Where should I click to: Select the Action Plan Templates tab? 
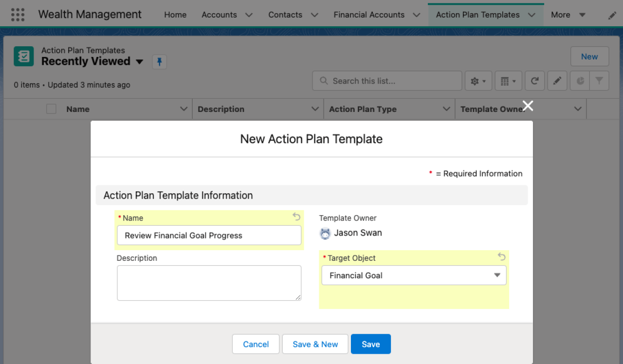tap(478, 15)
